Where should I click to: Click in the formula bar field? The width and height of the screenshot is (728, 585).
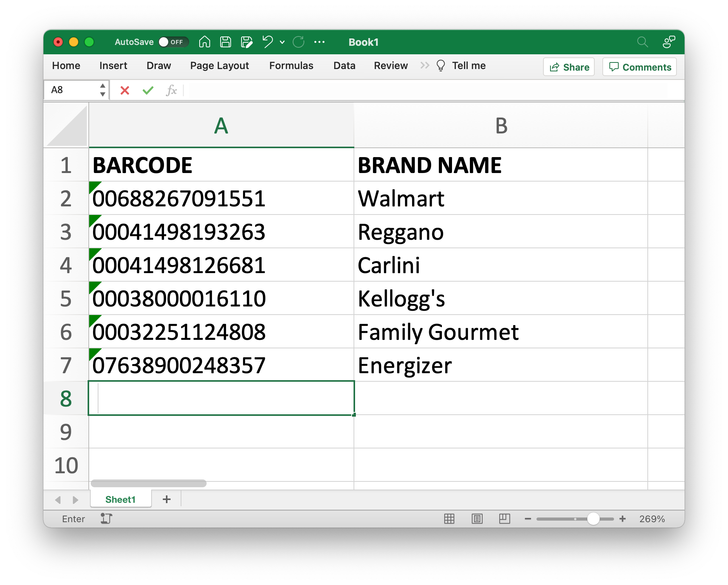coord(433,90)
